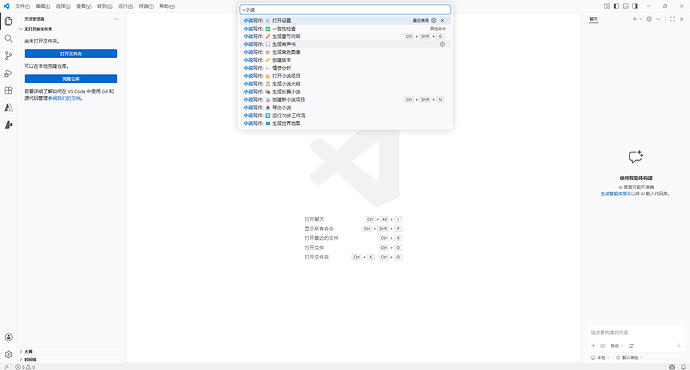Click the notification bell in status bar
This screenshot has height=370, width=690.
[x=683, y=367]
